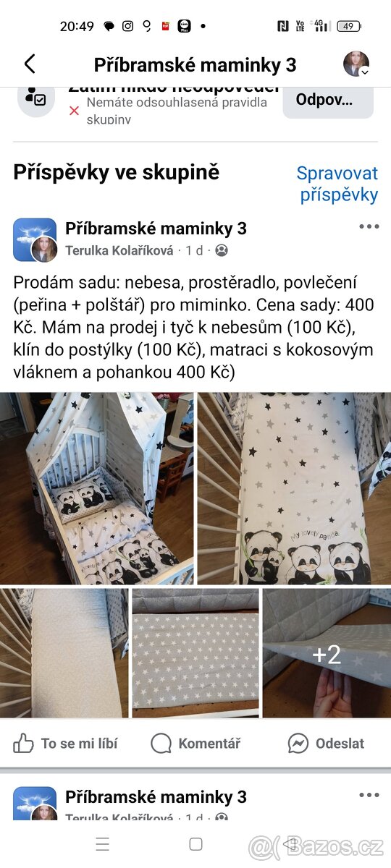Open the grey star fabric photo
The height and width of the screenshot is (868, 391).
(x=195, y=652)
